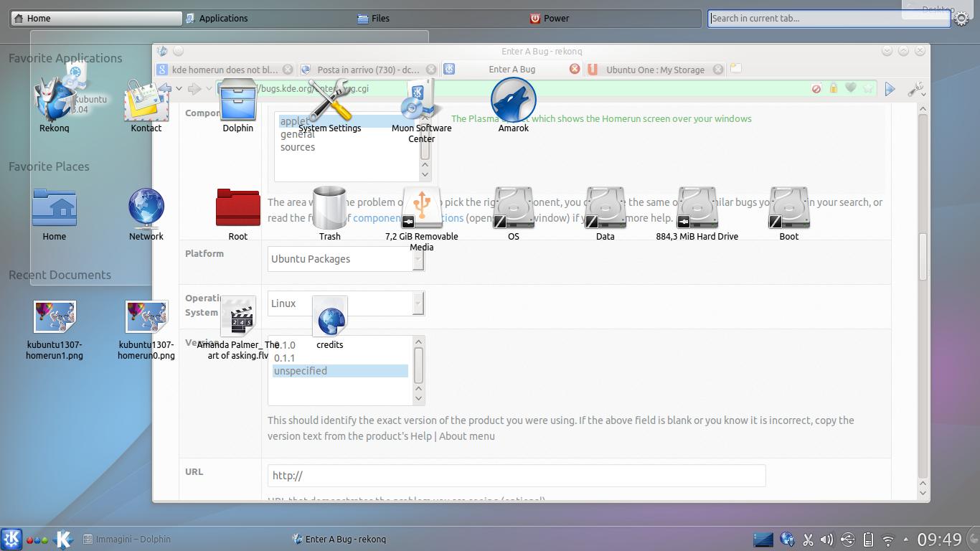The image size is (980, 551).
Task: Switch to Homerun Power tab
Action: pyautogui.click(x=614, y=18)
